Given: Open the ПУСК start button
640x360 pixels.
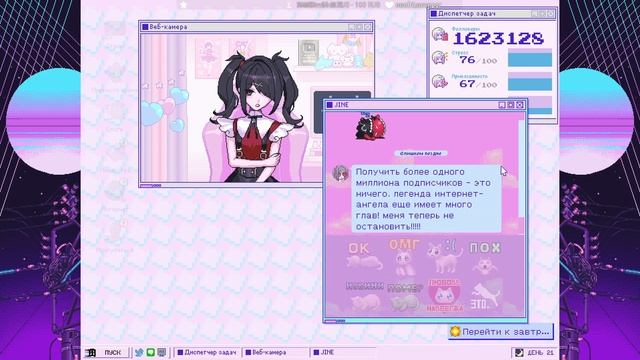Looking at the screenshot, I should 107,353.
